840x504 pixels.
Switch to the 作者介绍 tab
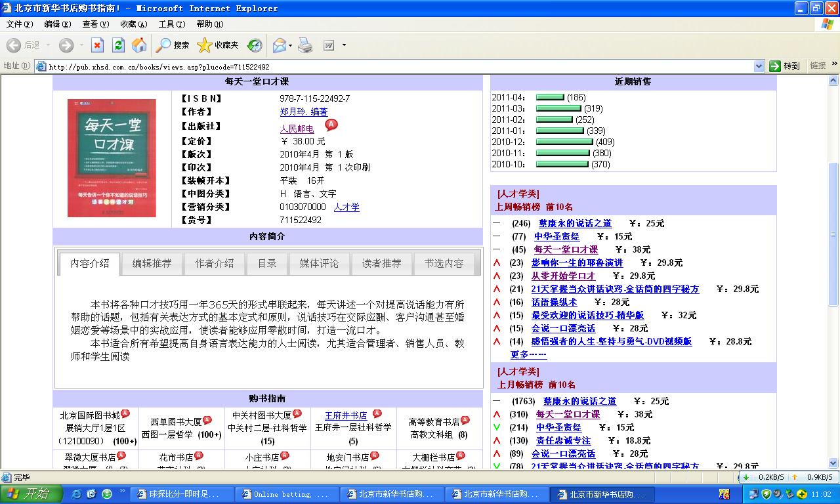[214, 263]
